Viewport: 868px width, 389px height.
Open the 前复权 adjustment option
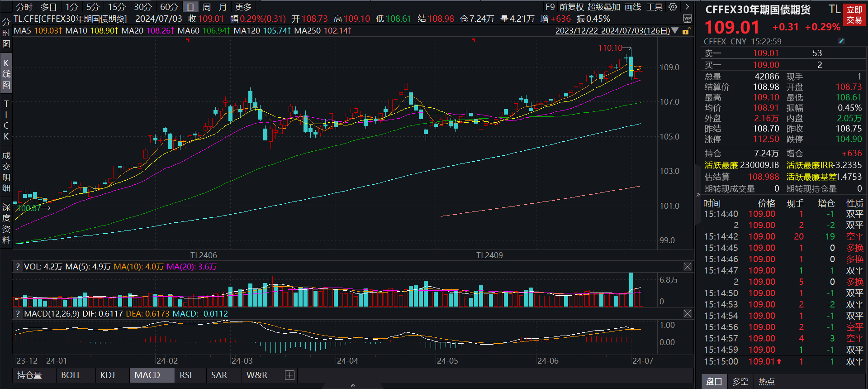pos(572,7)
